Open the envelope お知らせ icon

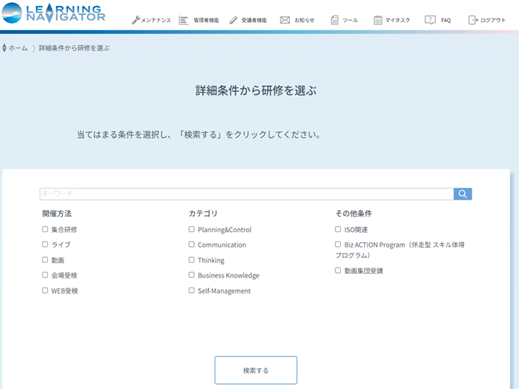tap(285, 20)
